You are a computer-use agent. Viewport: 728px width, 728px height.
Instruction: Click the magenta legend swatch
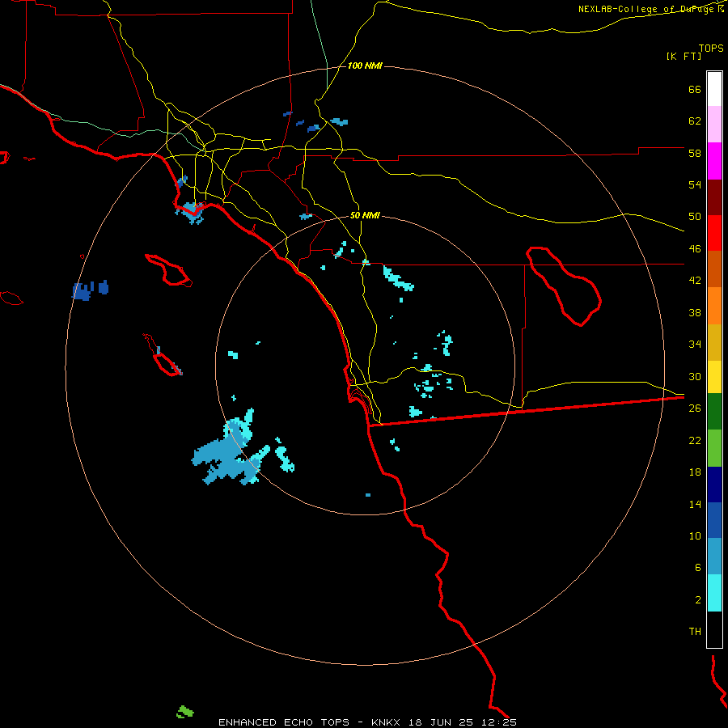pyautogui.click(x=714, y=161)
